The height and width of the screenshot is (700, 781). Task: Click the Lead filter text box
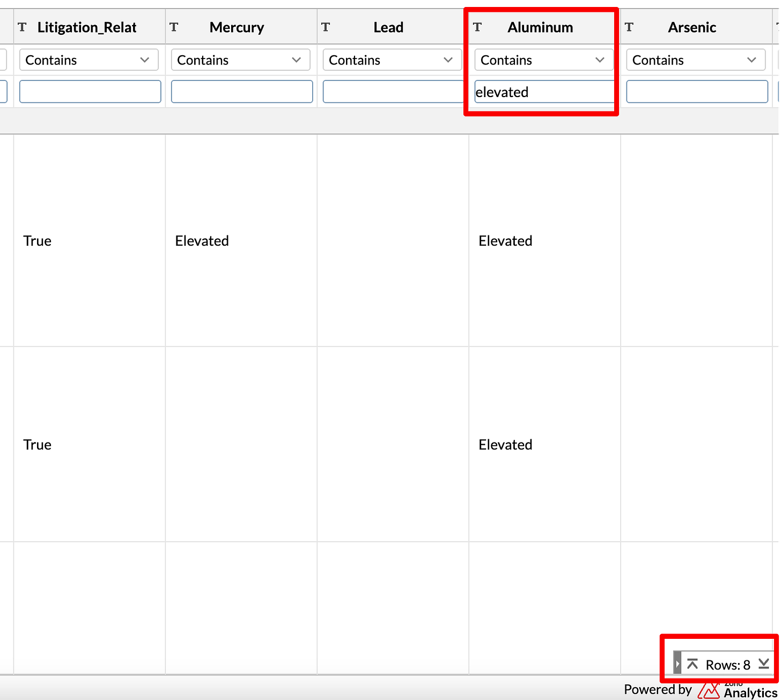(394, 92)
